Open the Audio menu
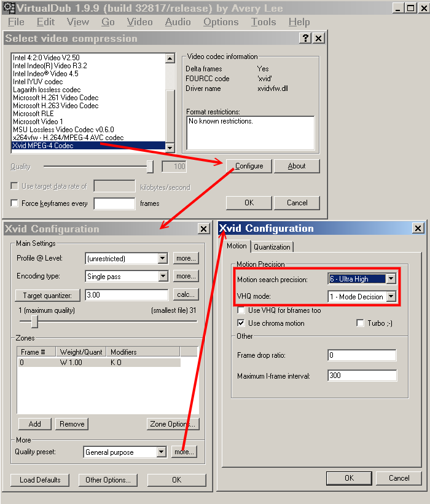 pyautogui.click(x=178, y=22)
